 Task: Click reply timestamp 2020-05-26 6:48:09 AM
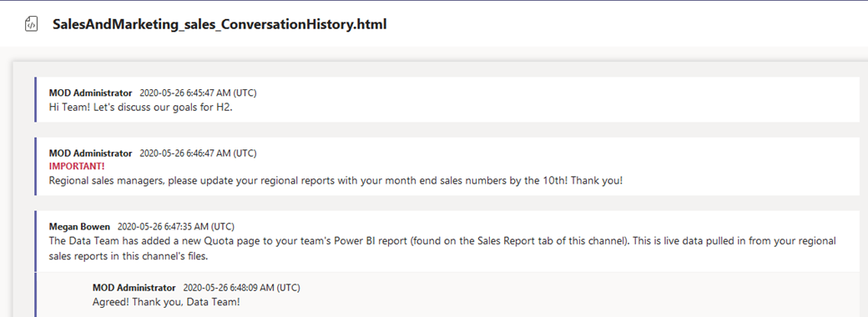[x=241, y=288]
